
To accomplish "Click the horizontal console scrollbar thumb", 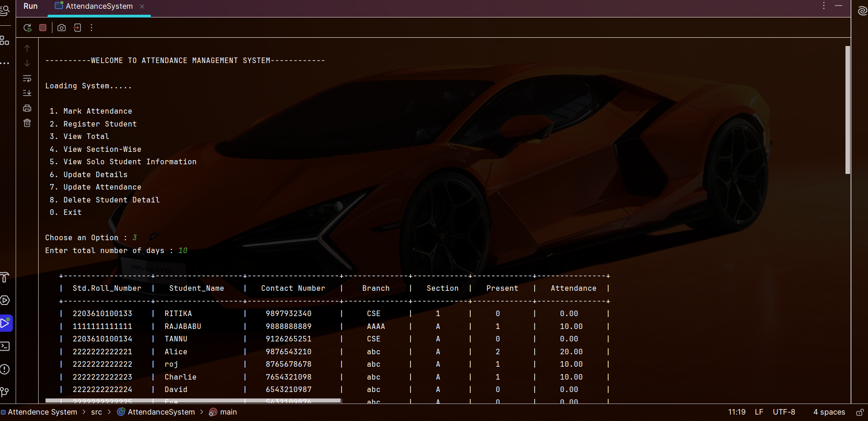I will (x=193, y=401).
